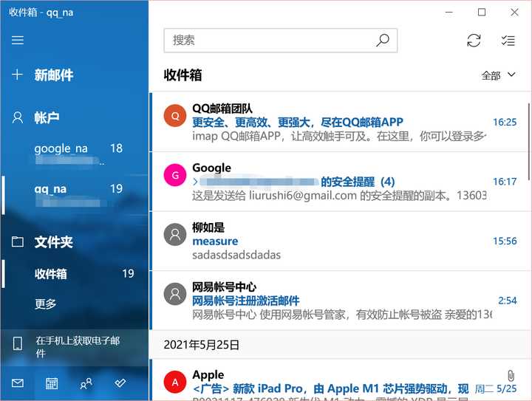Click the orange Q sender avatar
Screen dimensions: 532x401
175,116
